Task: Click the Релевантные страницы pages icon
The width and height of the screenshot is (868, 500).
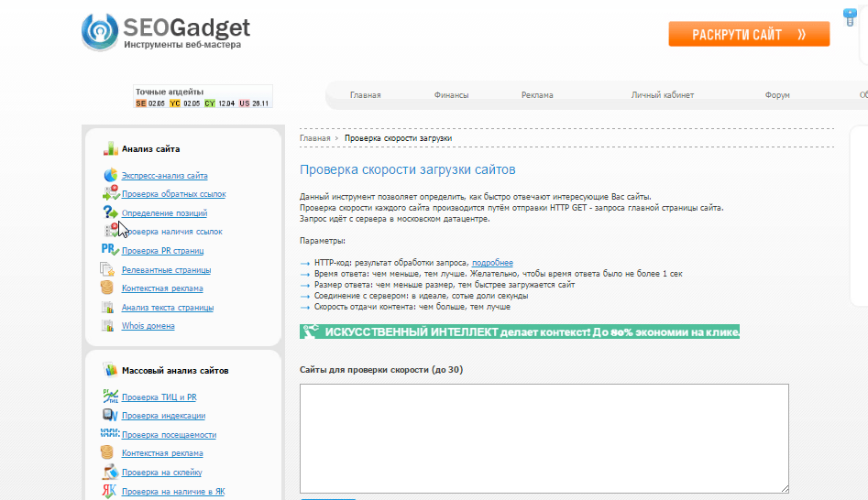Action: [107, 269]
